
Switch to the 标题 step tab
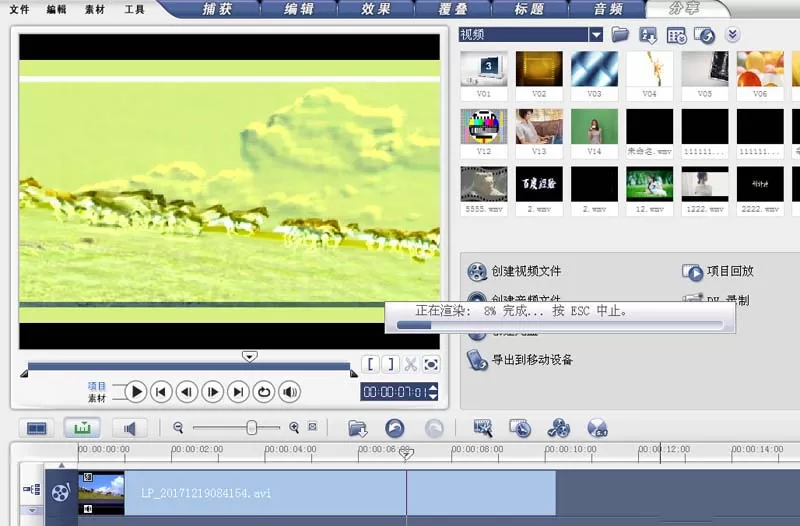tap(529, 9)
